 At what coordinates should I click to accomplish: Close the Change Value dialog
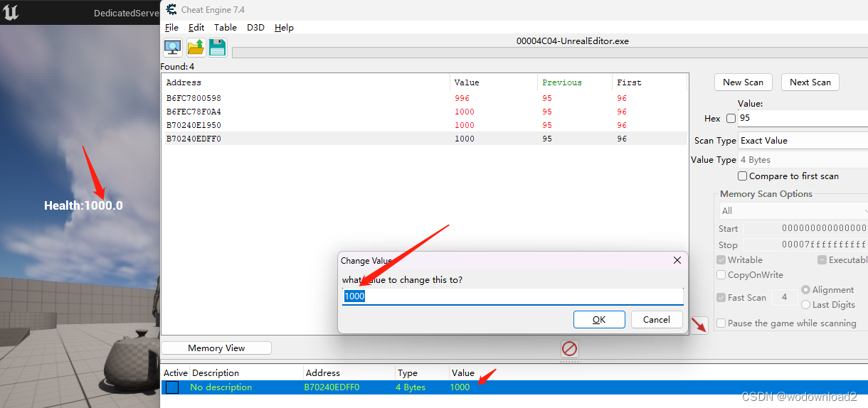[x=677, y=260]
